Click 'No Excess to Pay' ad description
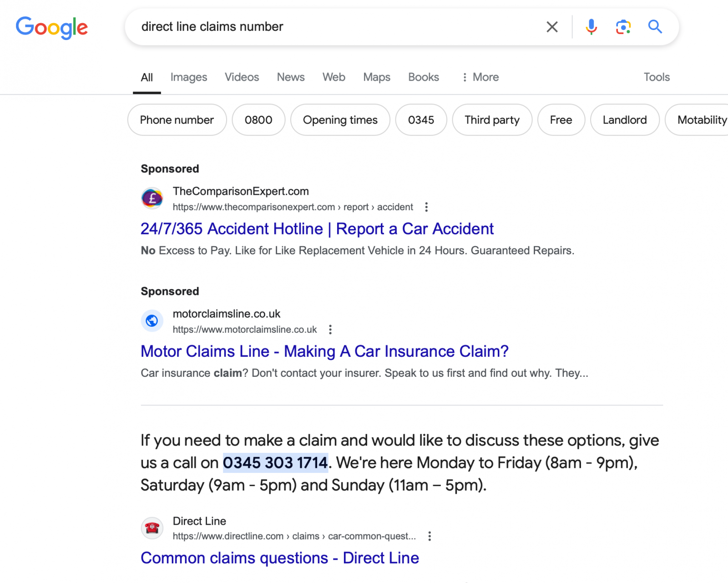 [x=358, y=251]
